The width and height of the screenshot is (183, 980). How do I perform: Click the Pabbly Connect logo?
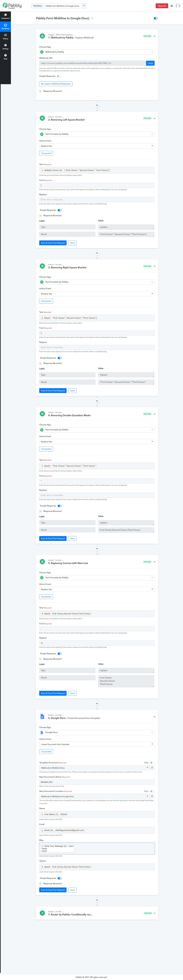click(x=12, y=6)
